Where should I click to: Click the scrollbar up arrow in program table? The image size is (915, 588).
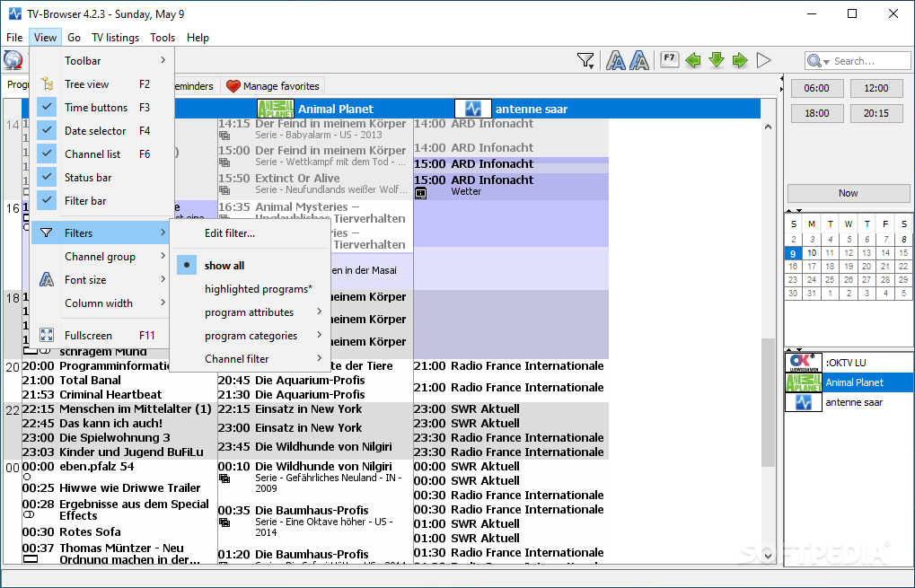pyautogui.click(x=768, y=127)
